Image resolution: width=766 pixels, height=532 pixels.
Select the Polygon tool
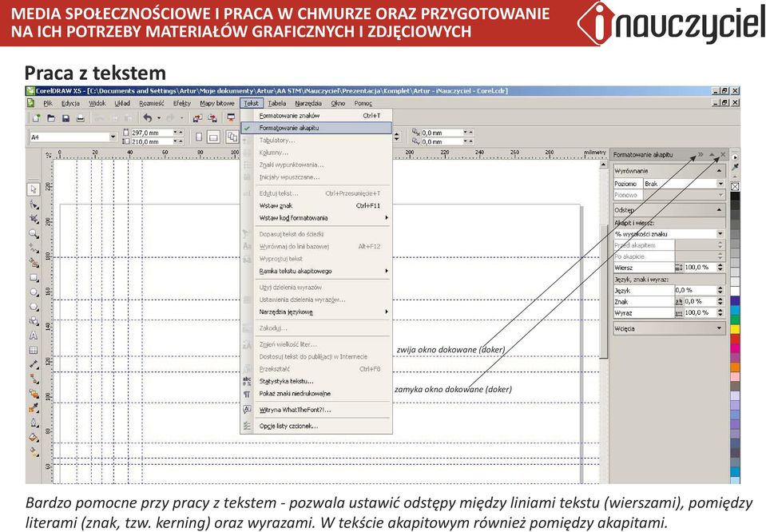(34, 307)
